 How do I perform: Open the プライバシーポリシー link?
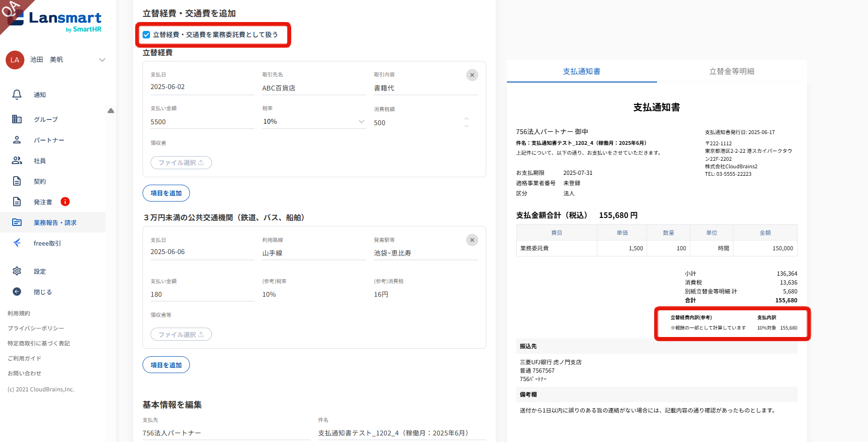tap(36, 329)
